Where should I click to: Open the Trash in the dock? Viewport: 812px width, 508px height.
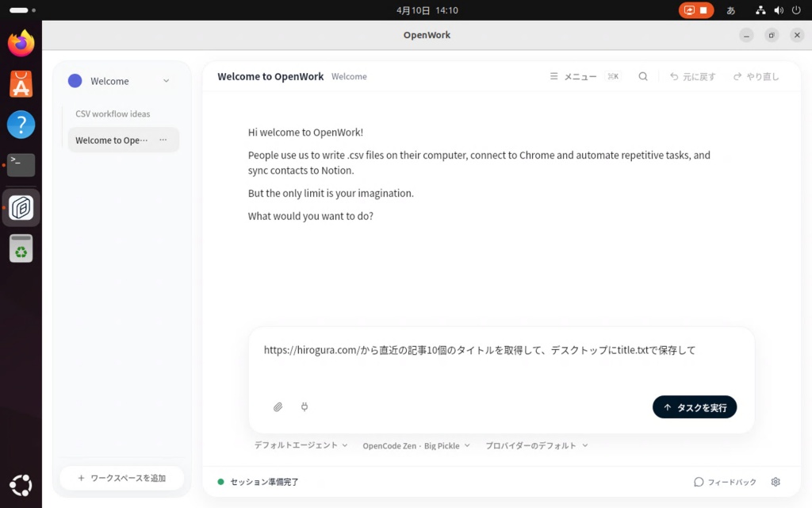[21, 249]
